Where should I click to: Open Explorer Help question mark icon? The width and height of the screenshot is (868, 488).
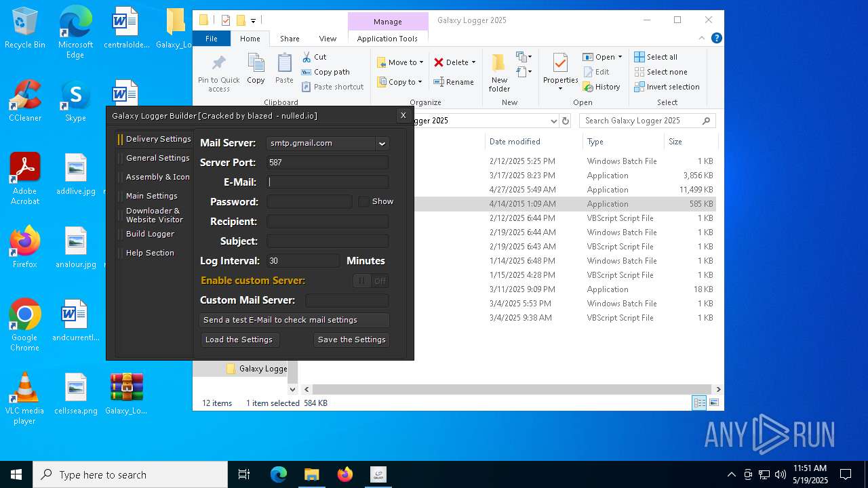tap(716, 39)
